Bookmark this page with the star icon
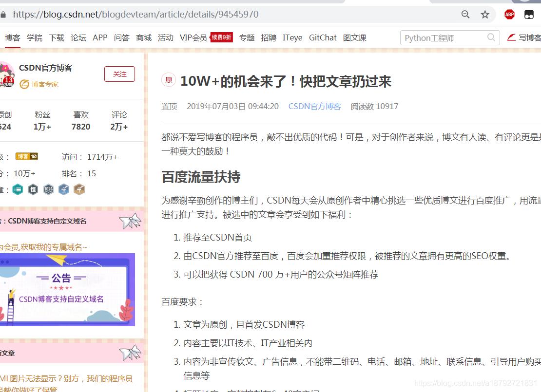This screenshot has height=392, width=541. tap(485, 15)
